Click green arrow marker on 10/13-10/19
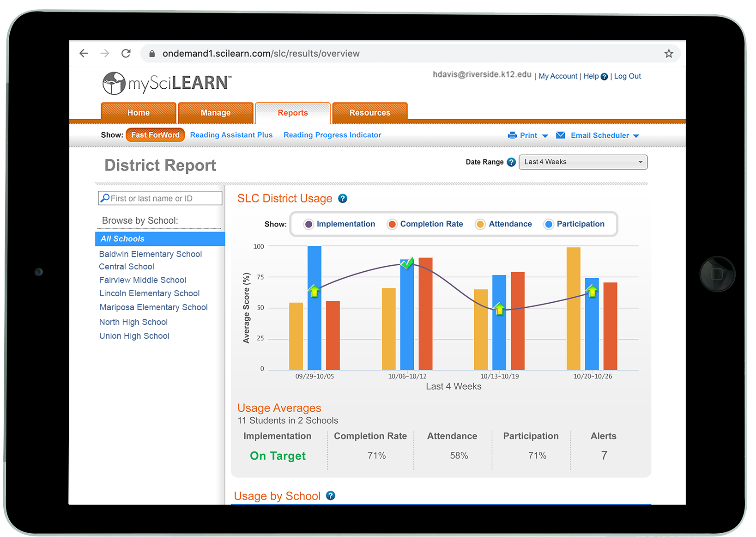Viewport: 756px width, 537px height. tap(499, 308)
